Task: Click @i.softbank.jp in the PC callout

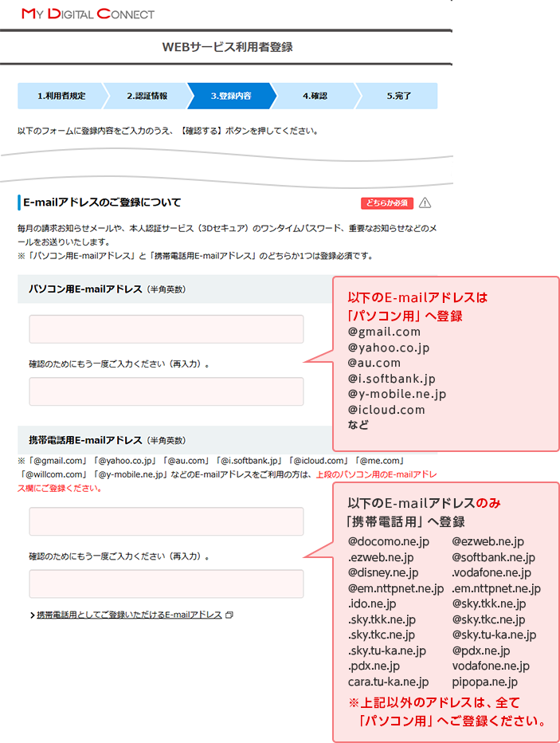Action: (x=391, y=379)
